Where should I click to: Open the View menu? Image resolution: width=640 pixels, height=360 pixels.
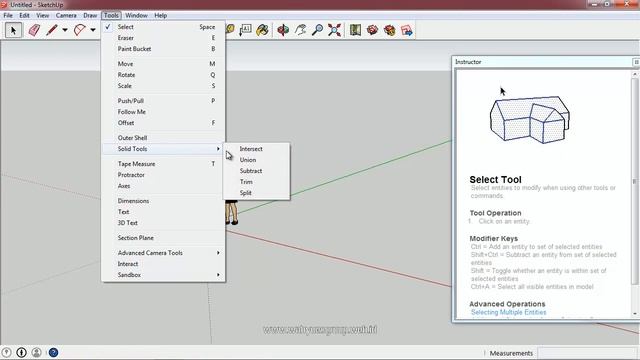pyautogui.click(x=42, y=16)
